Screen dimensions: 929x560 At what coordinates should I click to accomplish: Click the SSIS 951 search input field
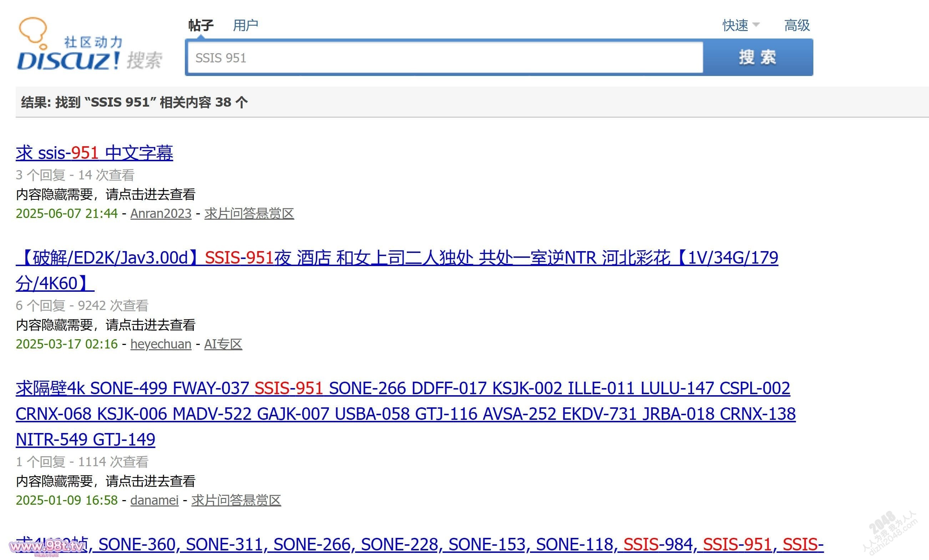click(445, 58)
